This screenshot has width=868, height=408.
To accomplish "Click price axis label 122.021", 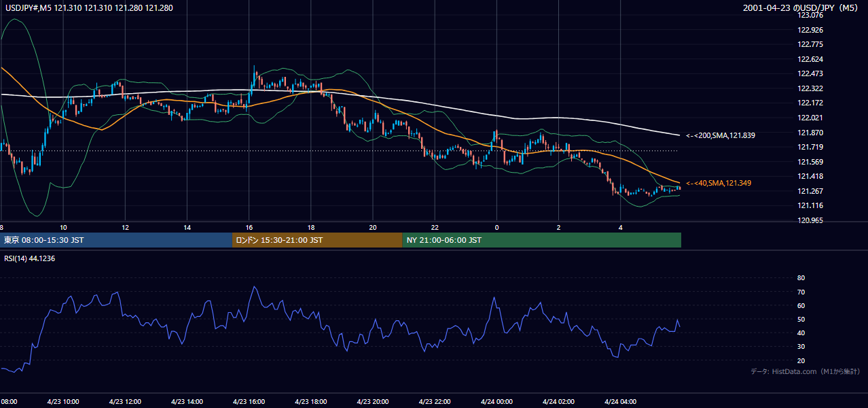I will pos(811,118).
